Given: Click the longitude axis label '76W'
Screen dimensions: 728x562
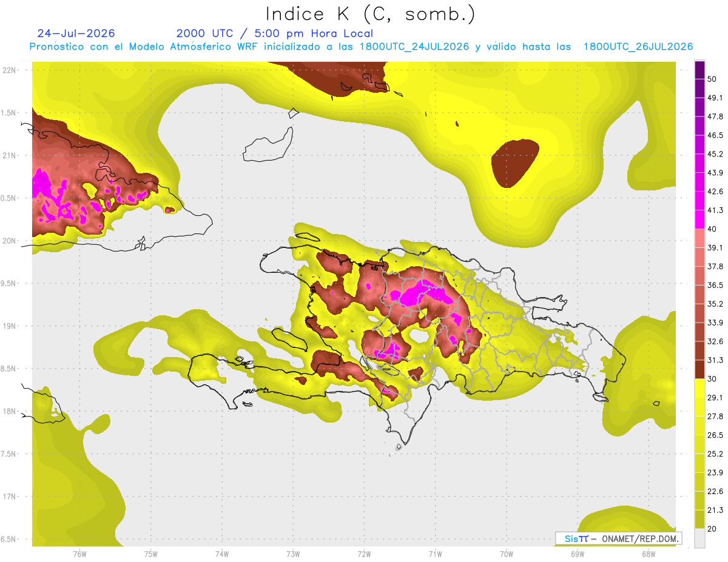Looking at the screenshot, I should pyautogui.click(x=79, y=554).
